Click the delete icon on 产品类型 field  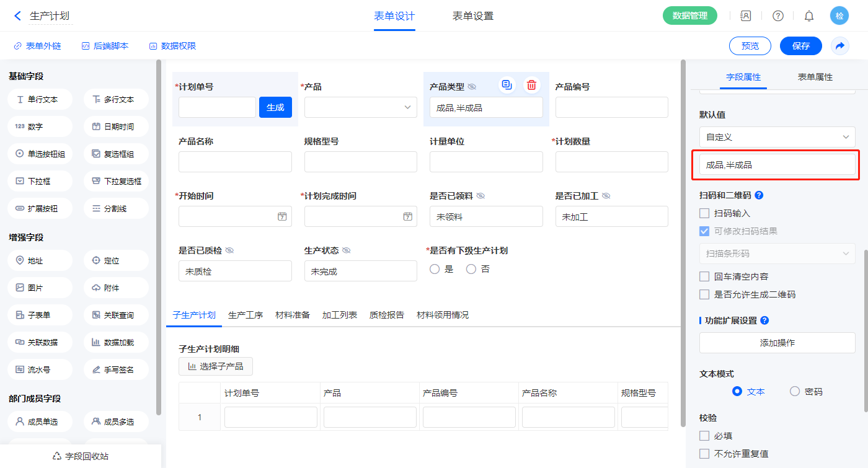[531, 86]
